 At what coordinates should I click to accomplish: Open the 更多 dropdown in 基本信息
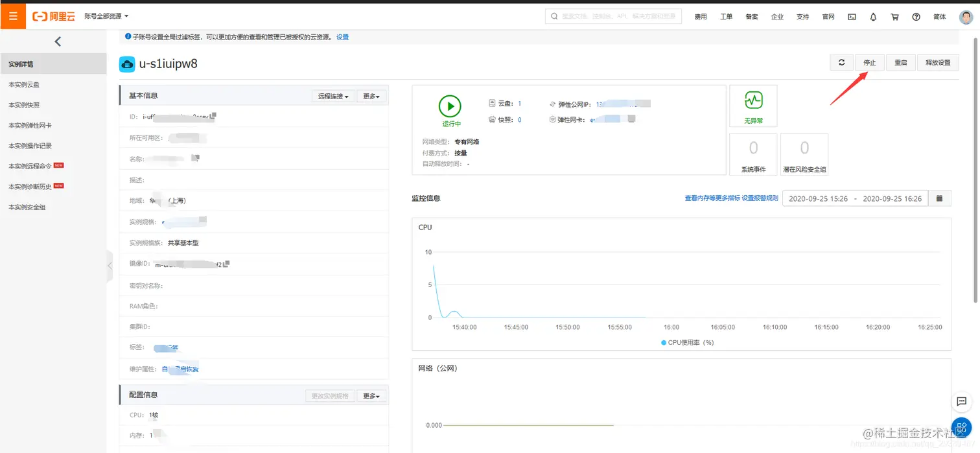click(x=371, y=96)
